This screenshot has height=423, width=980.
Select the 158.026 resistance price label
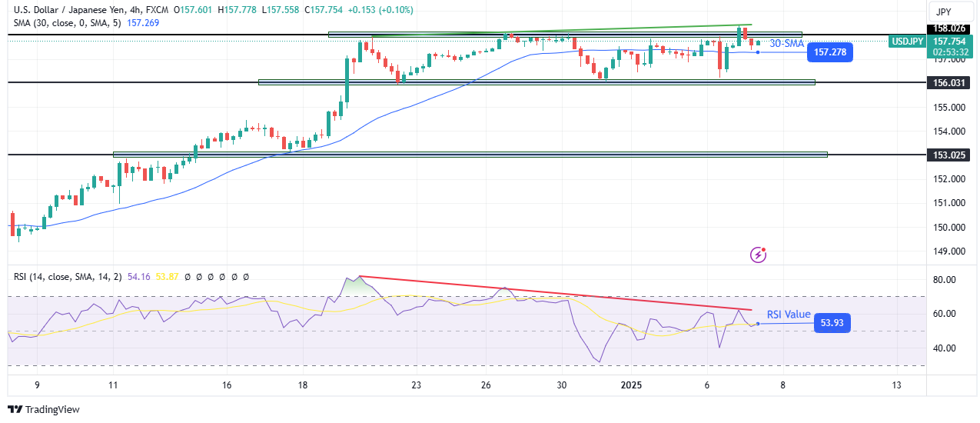click(x=948, y=29)
